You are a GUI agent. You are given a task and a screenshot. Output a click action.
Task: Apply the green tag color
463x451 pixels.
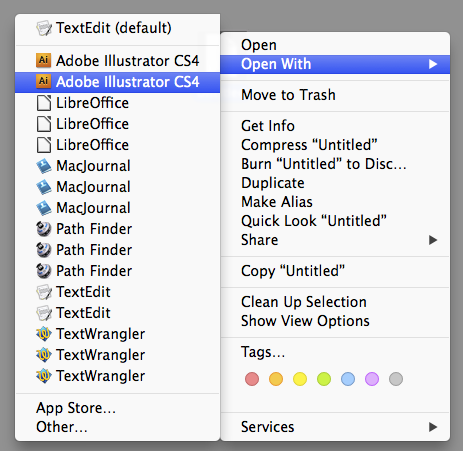point(324,379)
